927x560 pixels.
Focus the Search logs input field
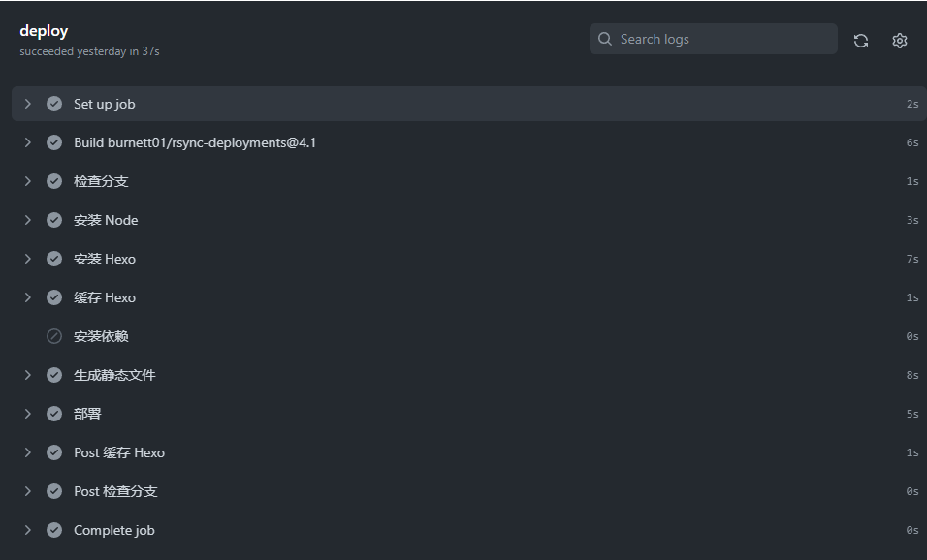(713, 39)
